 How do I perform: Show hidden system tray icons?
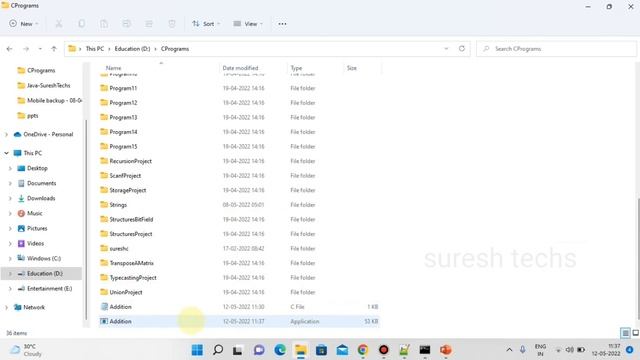509,350
